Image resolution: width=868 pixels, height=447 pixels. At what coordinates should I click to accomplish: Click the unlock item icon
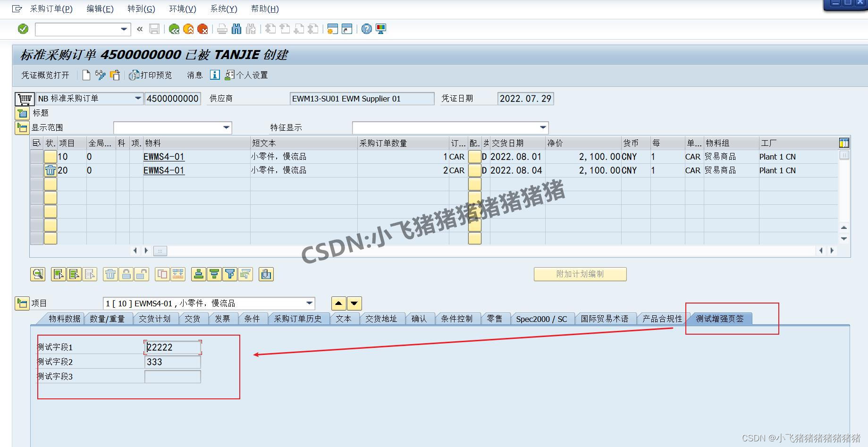point(142,274)
